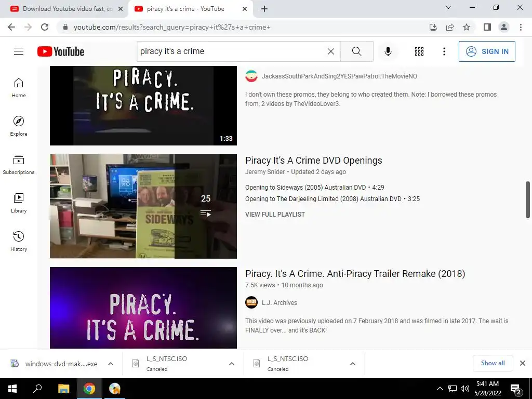
Task: Show hidden system tray icons
Action: click(x=440, y=389)
